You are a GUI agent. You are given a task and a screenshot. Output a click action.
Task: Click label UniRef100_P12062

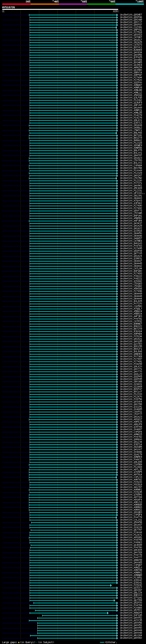(x=131, y=100)
